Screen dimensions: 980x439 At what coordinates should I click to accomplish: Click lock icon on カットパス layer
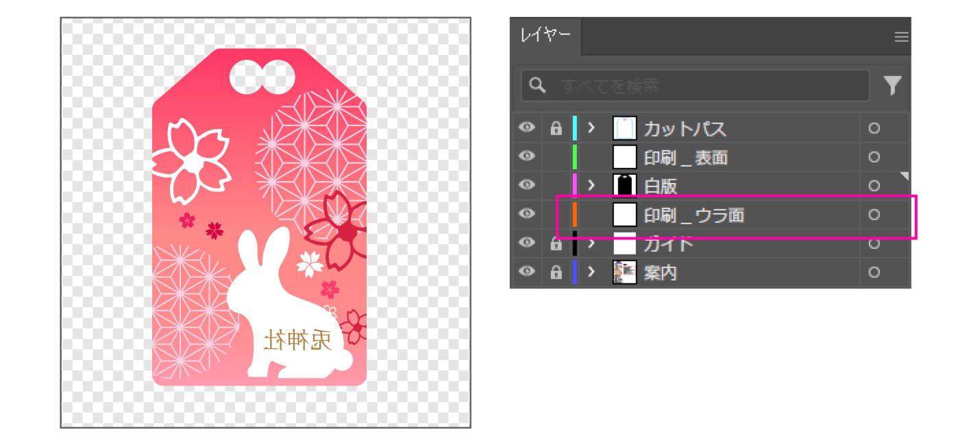click(556, 128)
